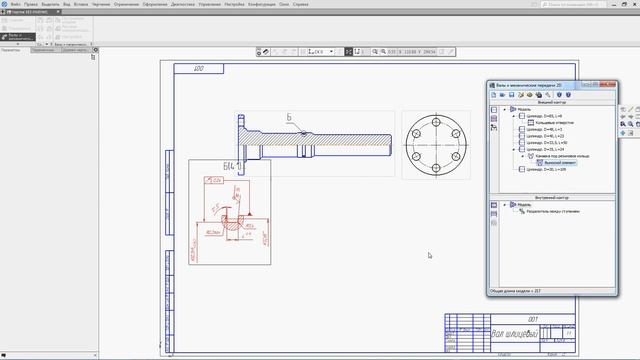Click the eraser icon in the top drawing toolbar
Screen dimensions: 640x360
(266, 52)
